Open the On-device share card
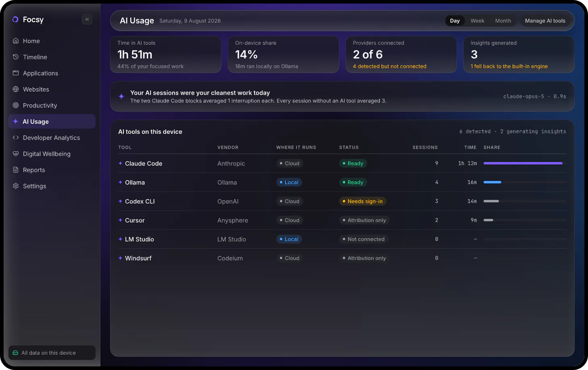The height and width of the screenshot is (370, 588). (284, 54)
